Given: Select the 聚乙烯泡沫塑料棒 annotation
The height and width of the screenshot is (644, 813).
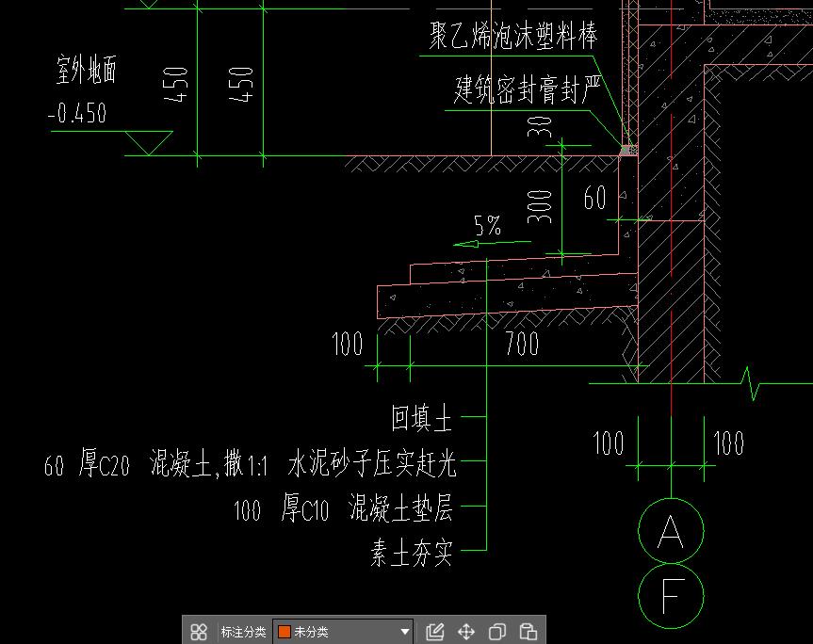Looking at the screenshot, I should point(513,36).
